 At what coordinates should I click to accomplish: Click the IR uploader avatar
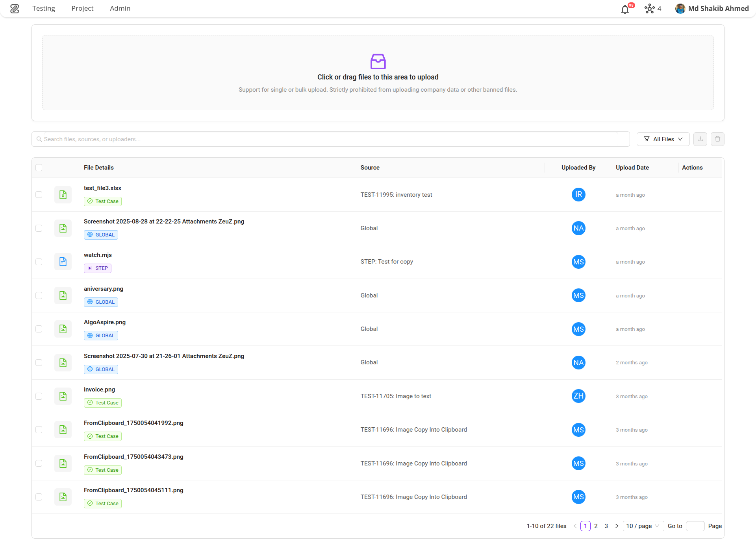pyautogui.click(x=578, y=194)
